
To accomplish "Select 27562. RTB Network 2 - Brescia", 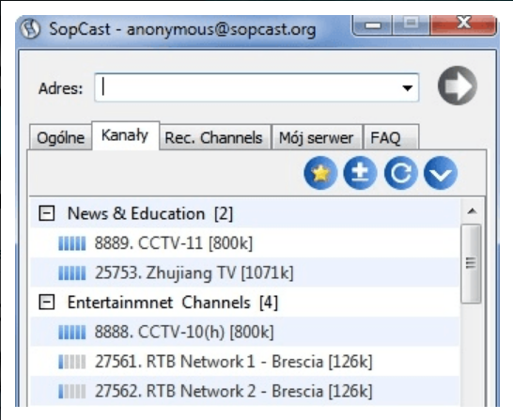I will 244,391.
